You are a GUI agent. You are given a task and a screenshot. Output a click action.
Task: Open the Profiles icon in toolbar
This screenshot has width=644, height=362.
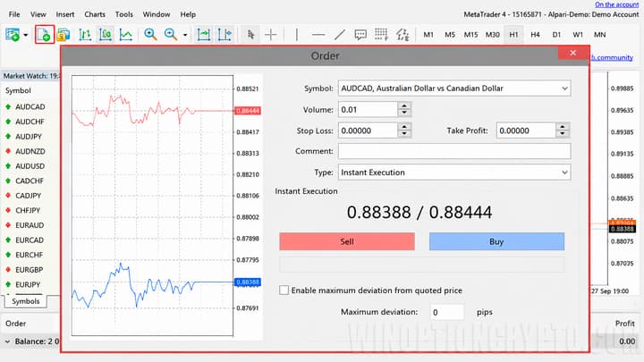click(x=64, y=35)
